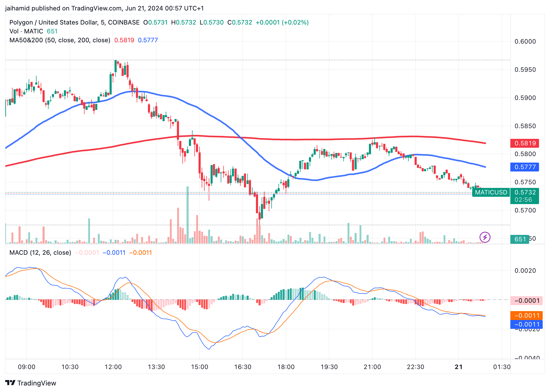Click the 0.5732 current price label
550x392 pixels.
tap(525, 192)
